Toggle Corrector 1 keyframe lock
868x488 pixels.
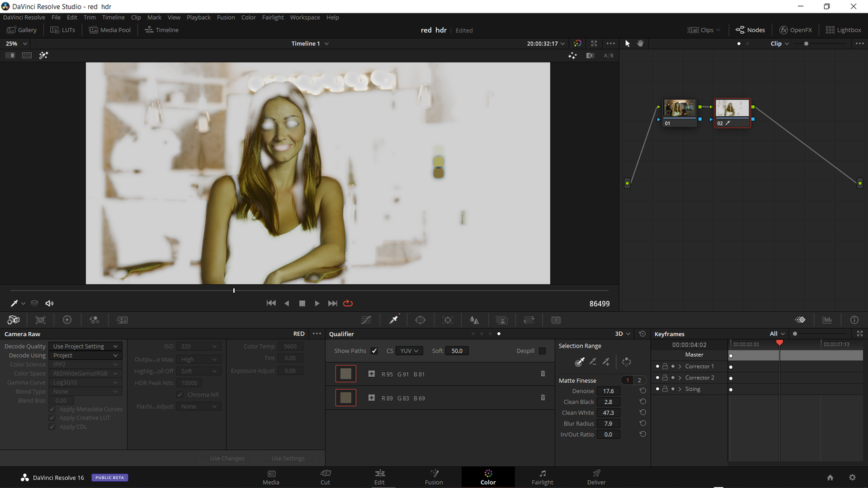click(x=665, y=367)
